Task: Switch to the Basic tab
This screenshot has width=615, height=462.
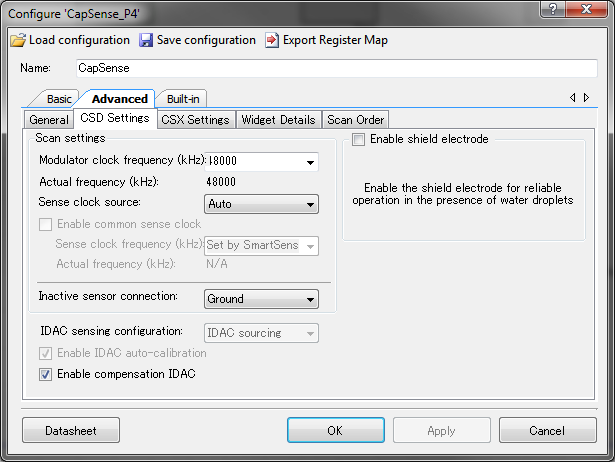Action: [59, 99]
